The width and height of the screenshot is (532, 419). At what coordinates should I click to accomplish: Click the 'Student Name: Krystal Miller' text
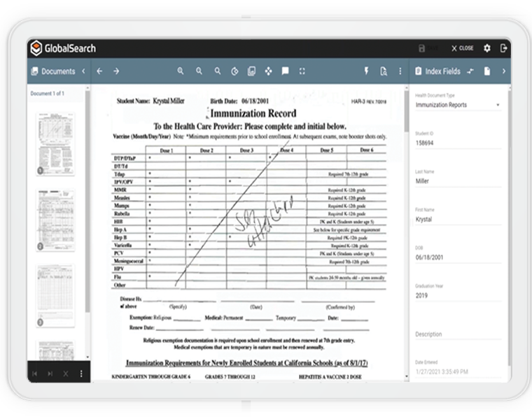coord(150,101)
